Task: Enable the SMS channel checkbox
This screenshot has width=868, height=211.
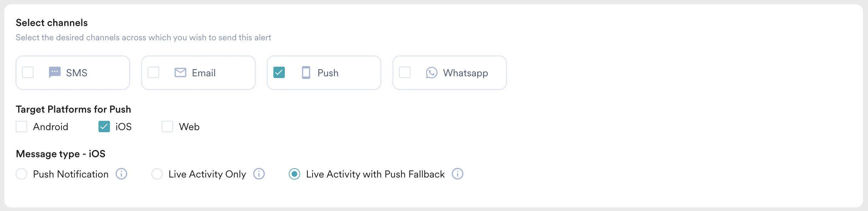Action: 28,73
